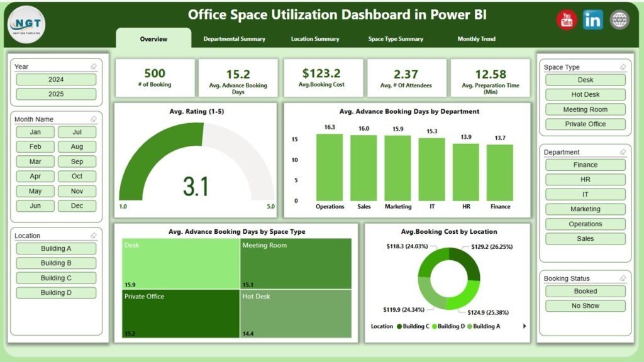Image resolution: width=644 pixels, height=362 pixels.
Task: Select Building A in the Location slicer
Action: pyautogui.click(x=55, y=248)
